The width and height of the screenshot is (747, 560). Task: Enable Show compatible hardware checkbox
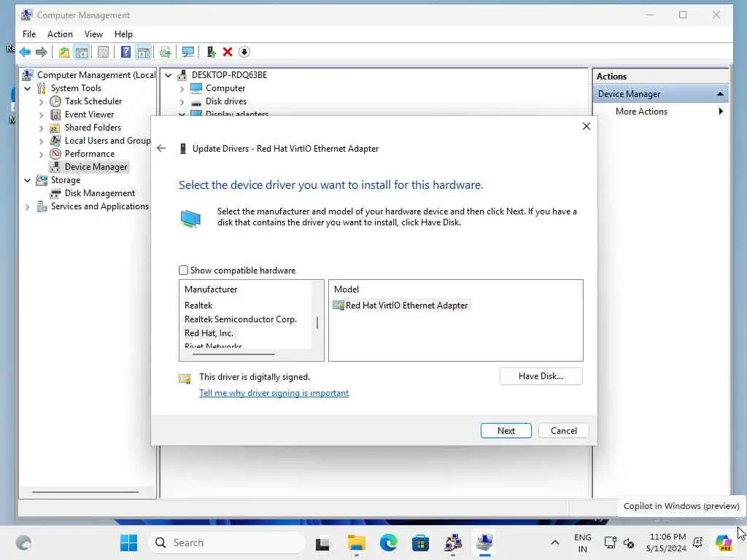click(x=183, y=271)
